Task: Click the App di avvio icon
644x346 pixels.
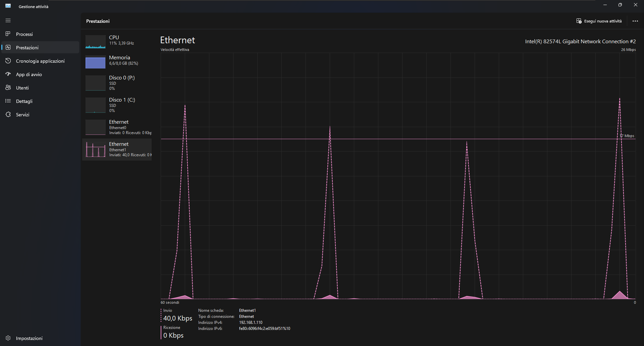Action: (8, 74)
